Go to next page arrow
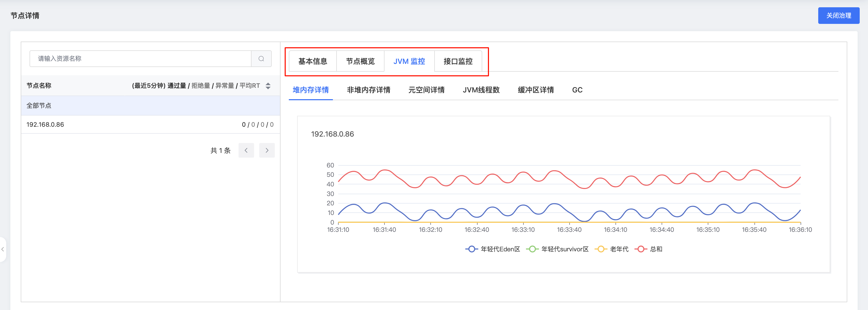The width and height of the screenshot is (868, 310). coord(267,150)
